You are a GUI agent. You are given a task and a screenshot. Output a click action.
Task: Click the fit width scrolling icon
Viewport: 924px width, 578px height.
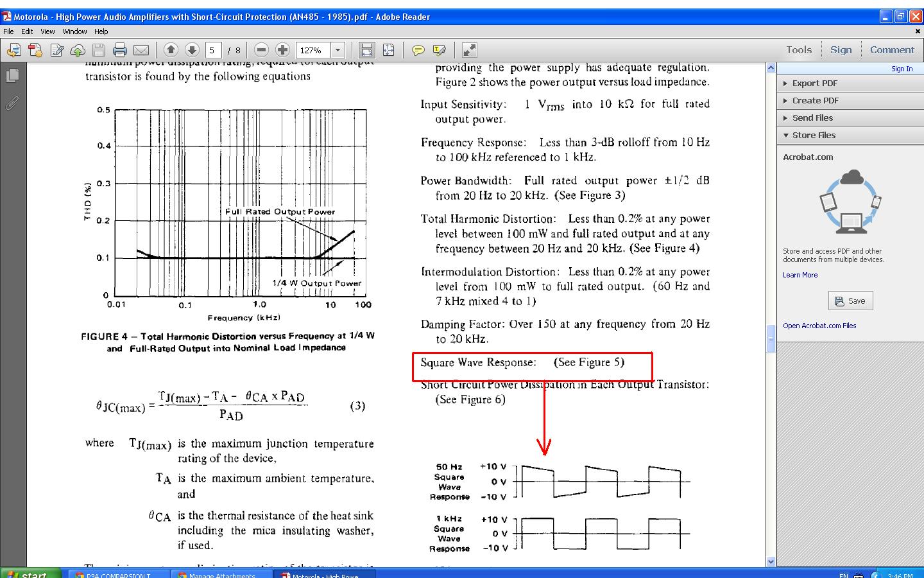tap(366, 50)
